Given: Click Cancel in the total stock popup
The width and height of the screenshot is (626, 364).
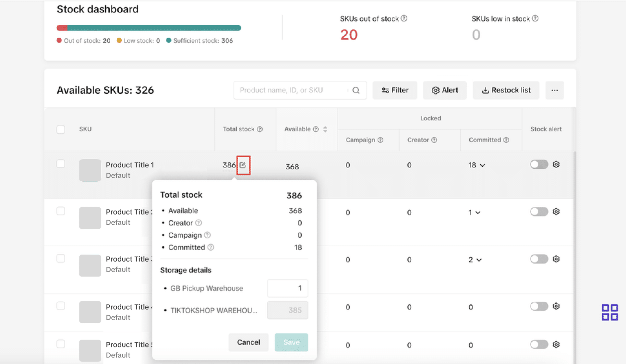Looking at the screenshot, I should [x=248, y=342].
